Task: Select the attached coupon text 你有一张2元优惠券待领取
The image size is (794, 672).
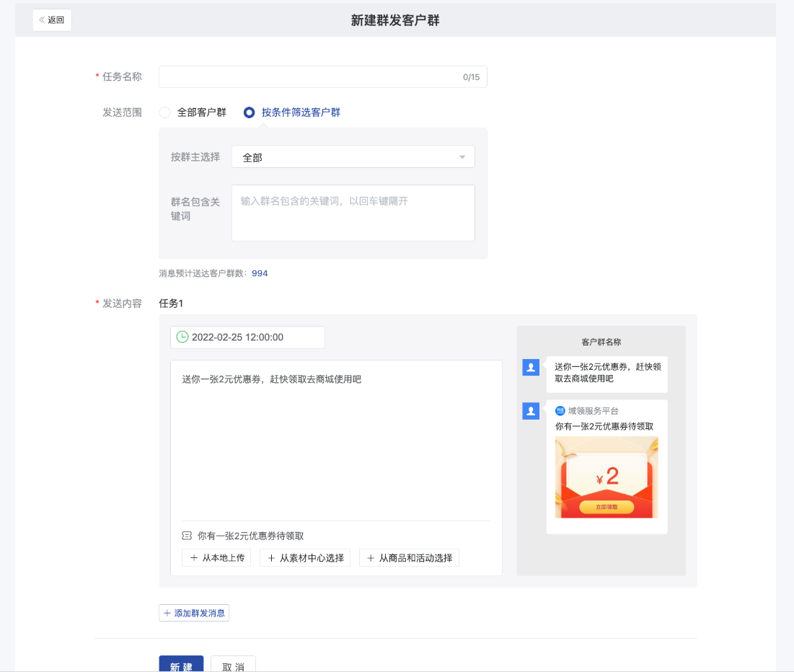Action: (251, 536)
